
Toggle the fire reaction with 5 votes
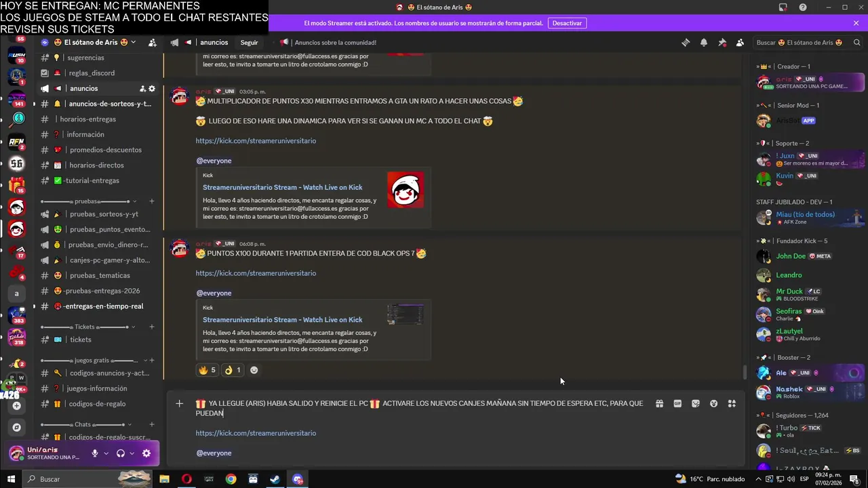click(207, 370)
